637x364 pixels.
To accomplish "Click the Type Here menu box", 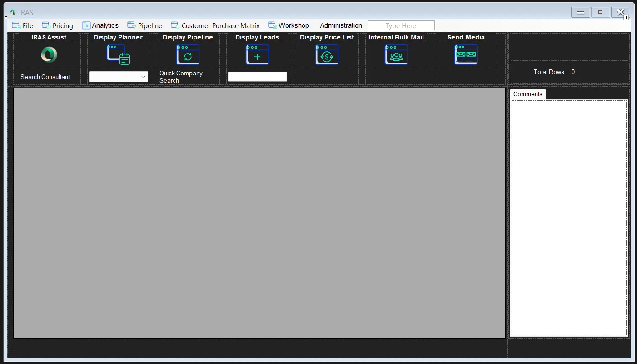I will 401,26.
